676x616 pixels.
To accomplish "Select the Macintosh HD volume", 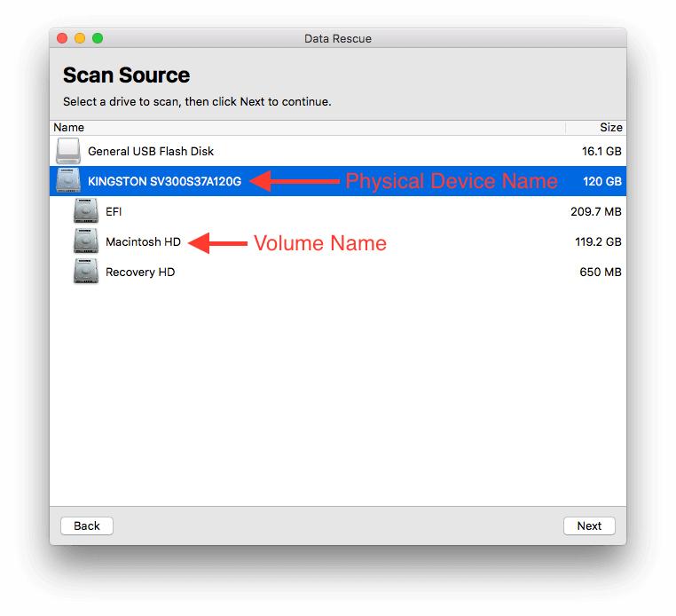I will (338, 241).
